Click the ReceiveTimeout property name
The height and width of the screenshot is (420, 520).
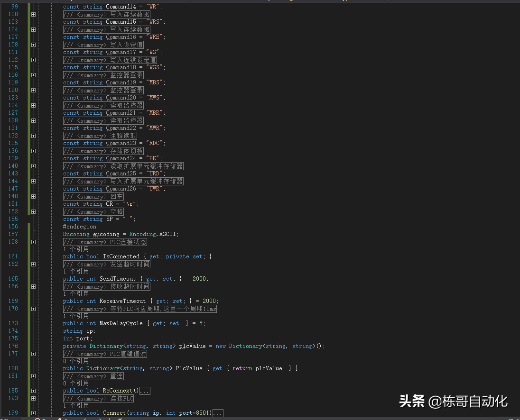tap(122, 301)
